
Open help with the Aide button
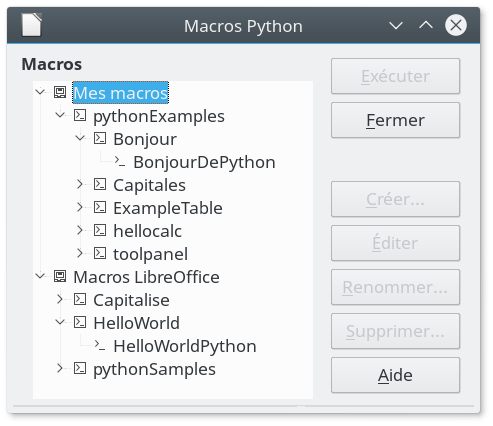tap(395, 375)
